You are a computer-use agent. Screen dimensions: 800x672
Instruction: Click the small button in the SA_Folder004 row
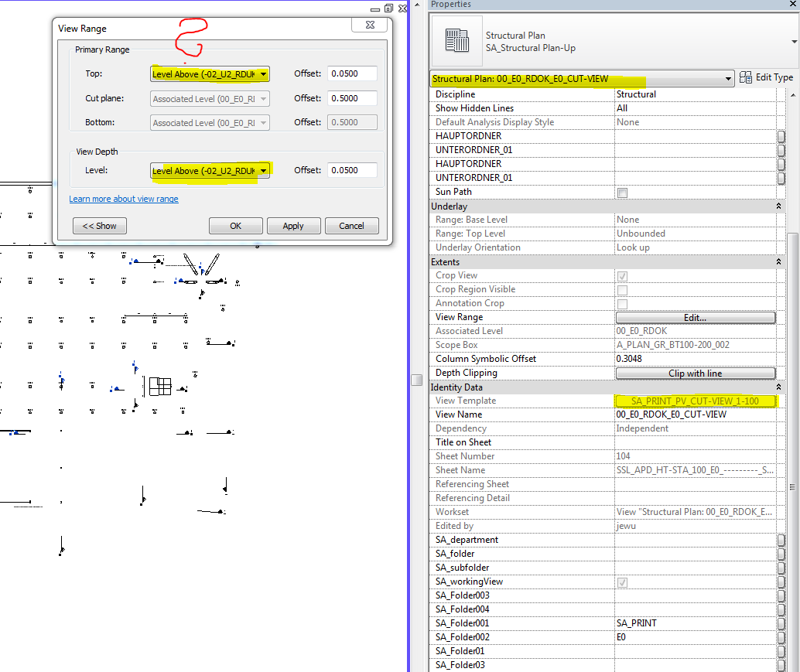click(781, 609)
